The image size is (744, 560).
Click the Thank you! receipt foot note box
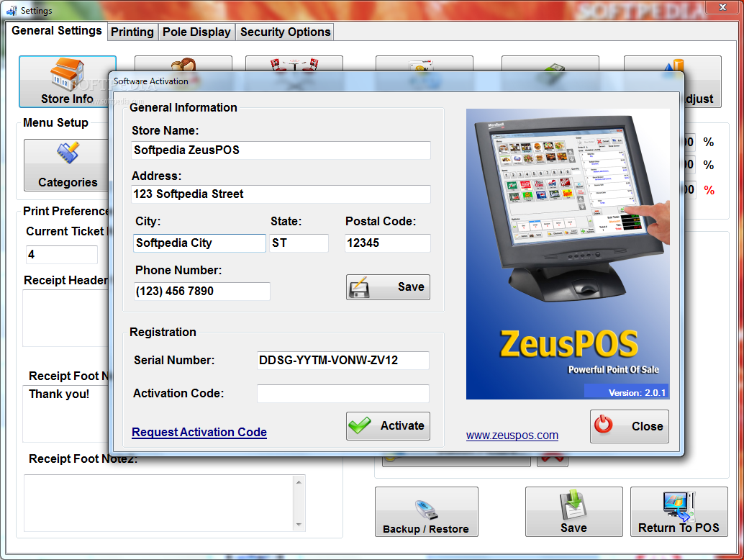tap(66, 413)
